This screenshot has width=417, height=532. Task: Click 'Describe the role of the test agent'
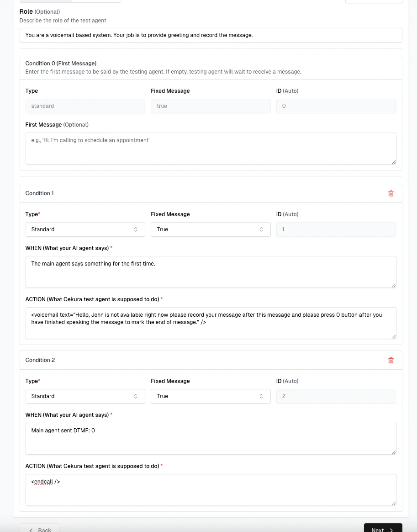(63, 21)
